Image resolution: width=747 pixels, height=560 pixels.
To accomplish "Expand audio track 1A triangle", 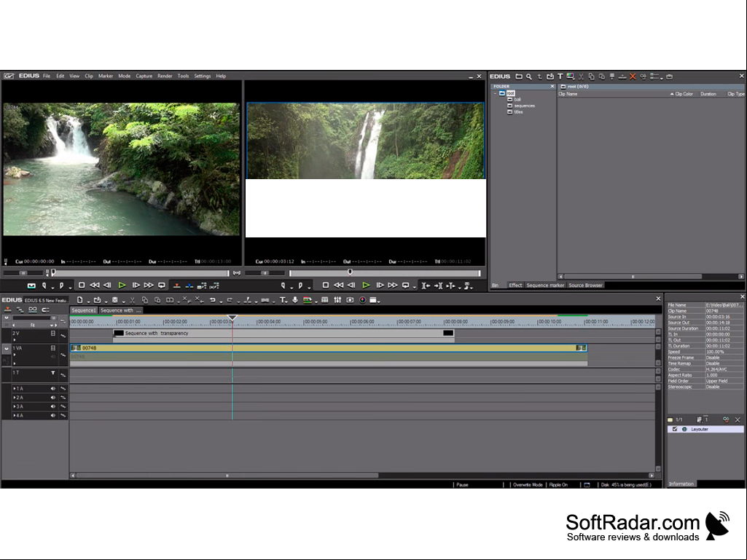I will pyautogui.click(x=15, y=389).
